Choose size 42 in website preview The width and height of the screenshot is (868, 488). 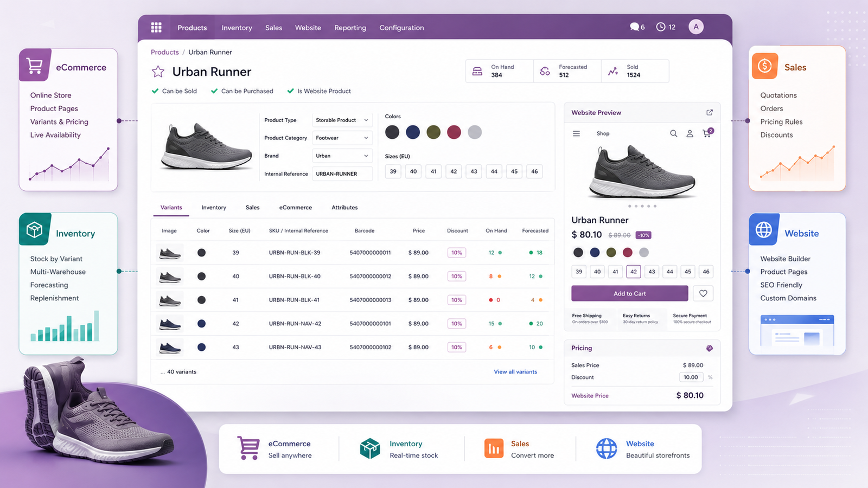tap(634, 272)
